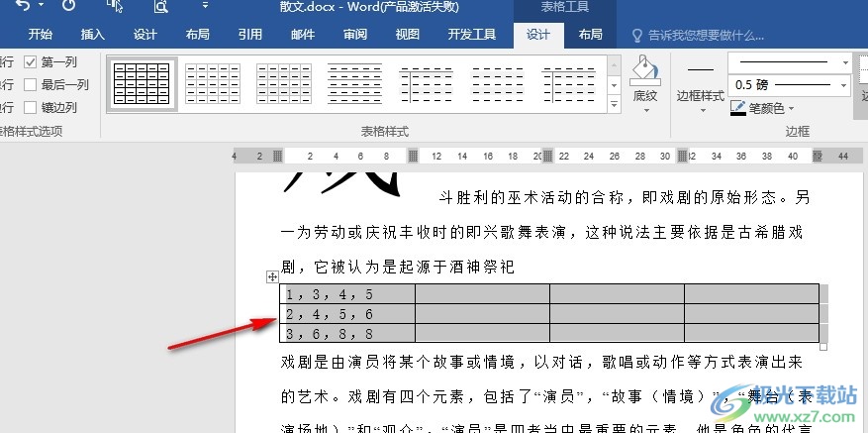The image size is (868, 433).
Task: Select the sixth table style thumbnail
Action: coord(497,84)
